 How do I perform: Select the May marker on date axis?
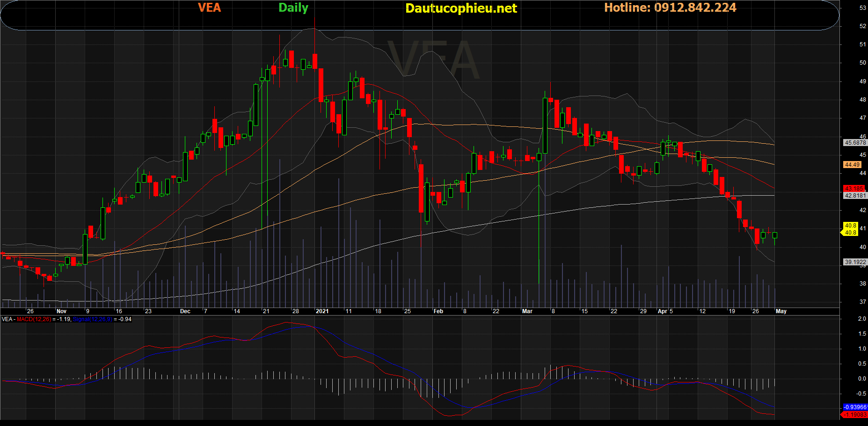coord(781,311)
